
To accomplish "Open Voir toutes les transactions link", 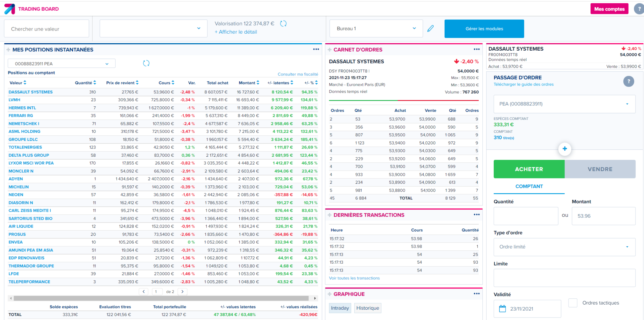I will [354, 278].
